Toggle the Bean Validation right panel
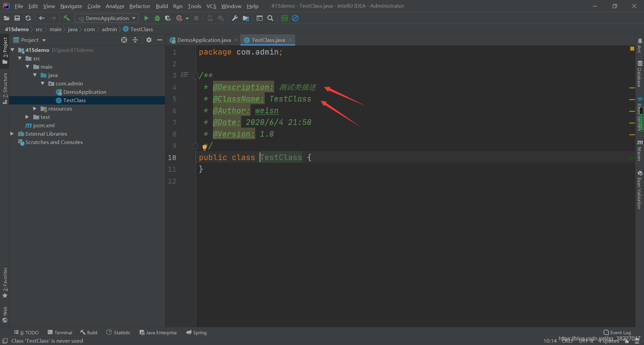This screenshot has height=345, width=644. tap(640, 190)
